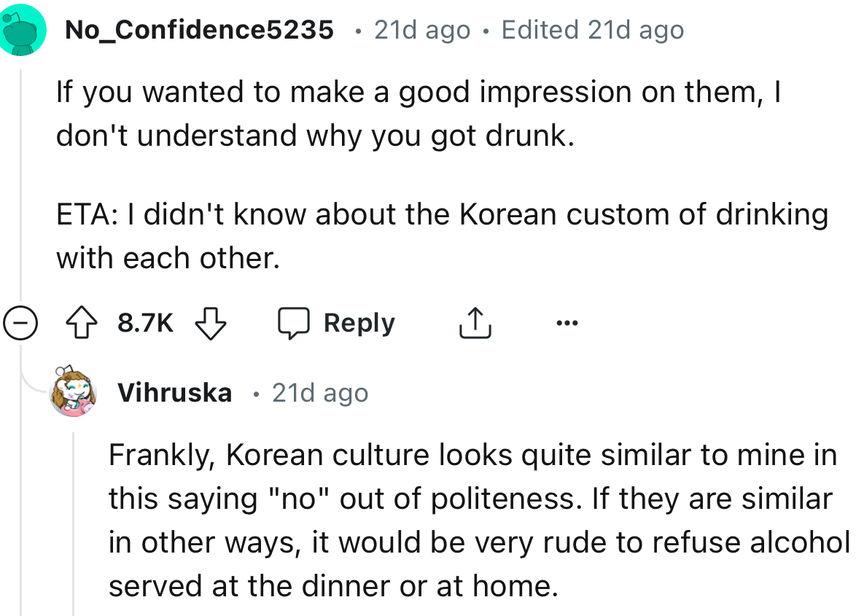Open No_Confidence5235's profile page

click(198, 29)
